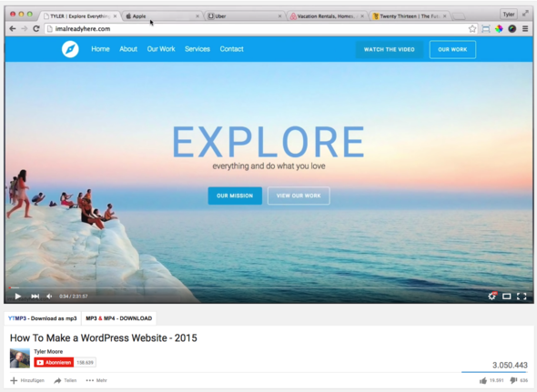Open the About nav link
The image size is (537, 392).
coord(128,49)
